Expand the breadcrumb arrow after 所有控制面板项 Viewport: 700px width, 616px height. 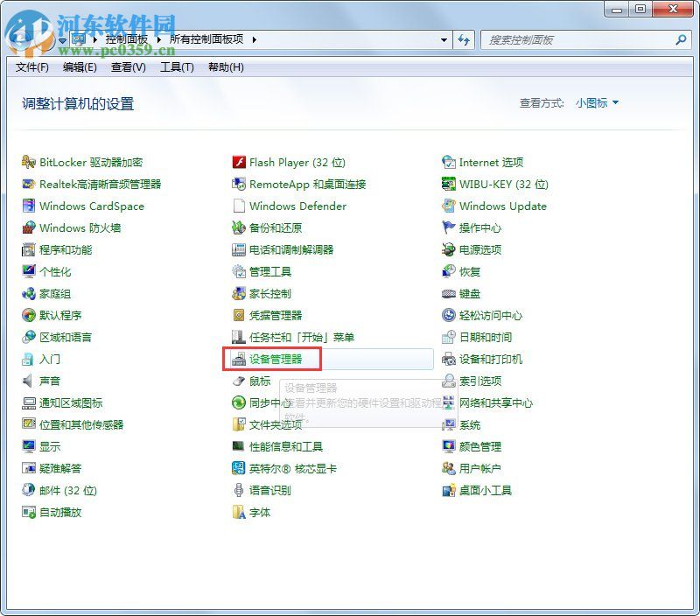click(252, 39)
